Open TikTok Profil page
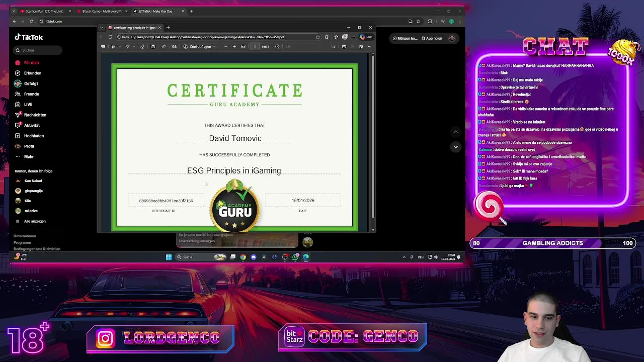This screenshot has height=362, width=644. (29, 146)
